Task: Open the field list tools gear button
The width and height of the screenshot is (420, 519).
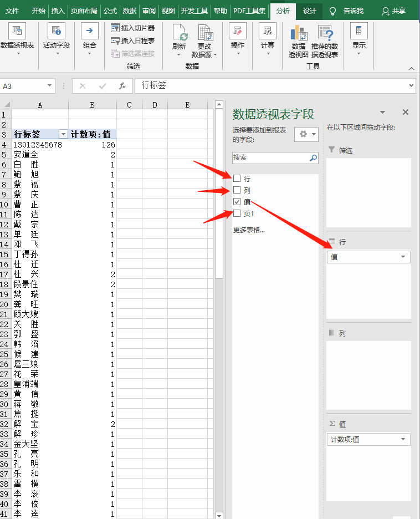Action: pos(306,134)
